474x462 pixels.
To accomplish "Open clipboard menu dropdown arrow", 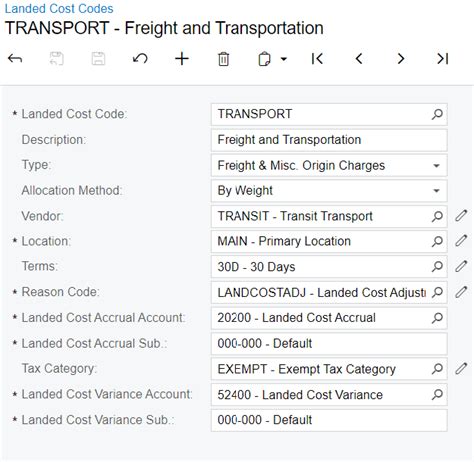I will coord(284,59).
